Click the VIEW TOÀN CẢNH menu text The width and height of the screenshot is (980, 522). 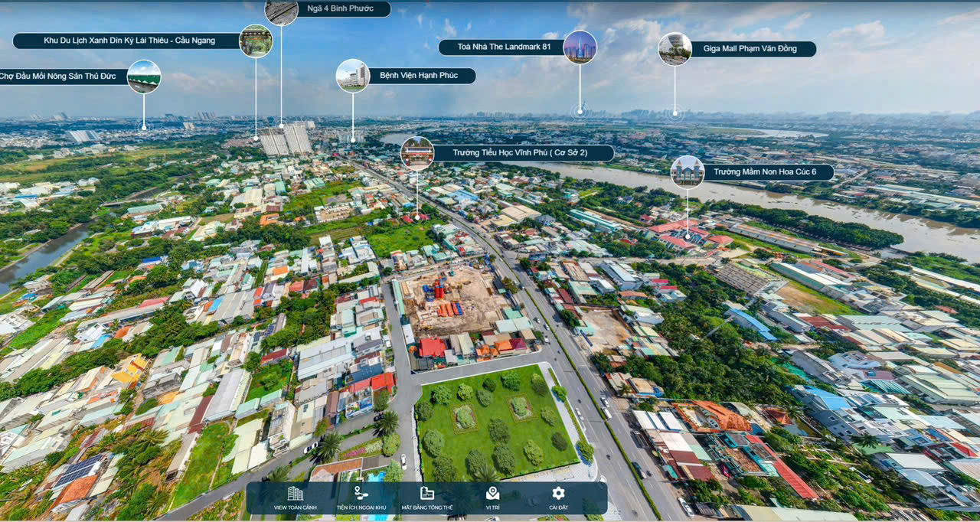(296, 508)
